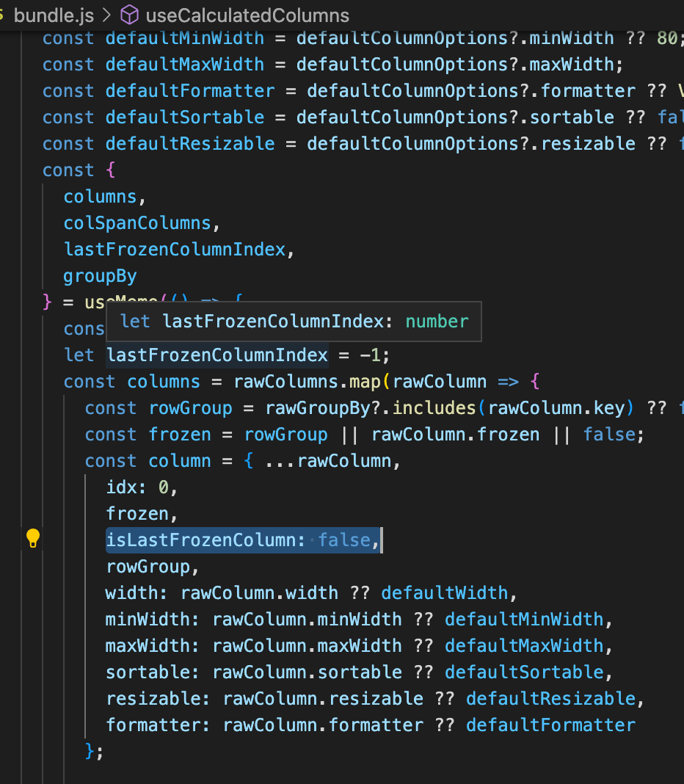Click 'defaultMinWidth' variable declaration
The image size is (684, 784).
pyautogui.click(x=185, y=38)
